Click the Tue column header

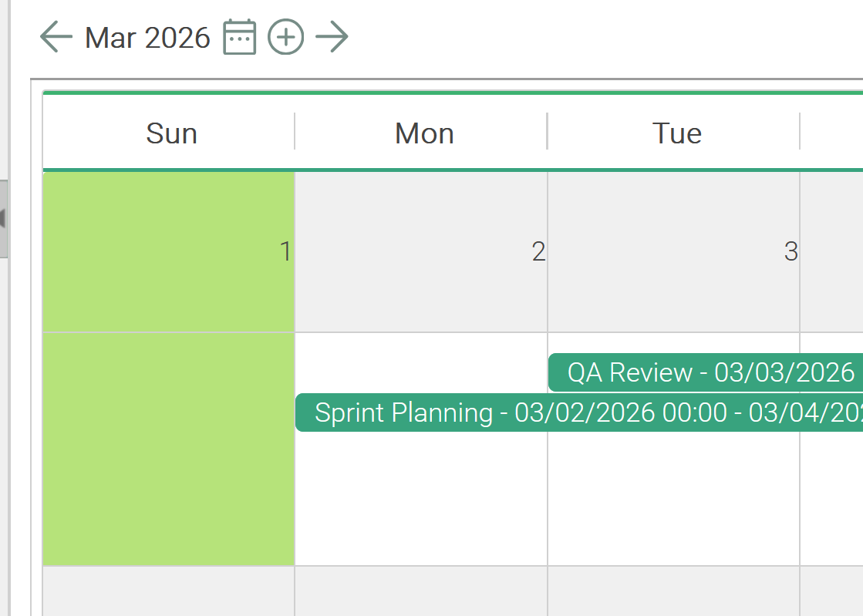coord(676,133)
